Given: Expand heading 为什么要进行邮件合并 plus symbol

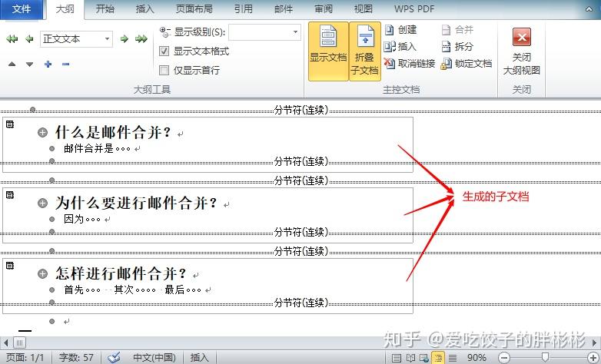Looking at the screenshot, I should (42, 203).
